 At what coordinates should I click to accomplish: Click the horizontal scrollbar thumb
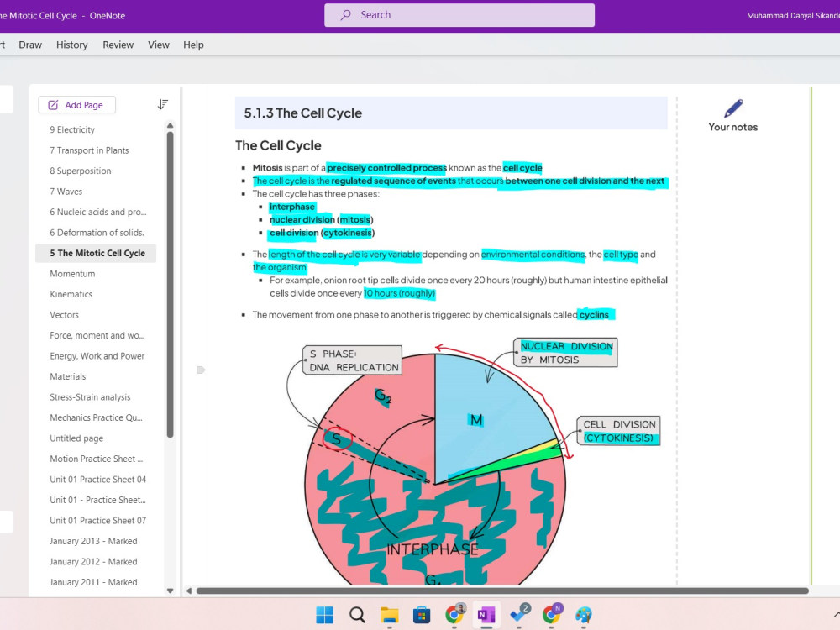point(502,591)
